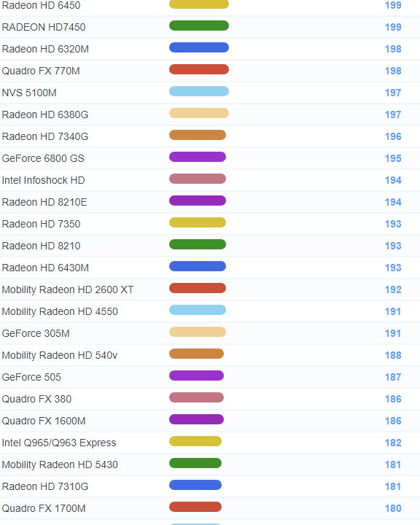Select the yellow Intel Q965/Q963 Express bar
The height and width of the screenshot is (525, 420).
[195, 441]
